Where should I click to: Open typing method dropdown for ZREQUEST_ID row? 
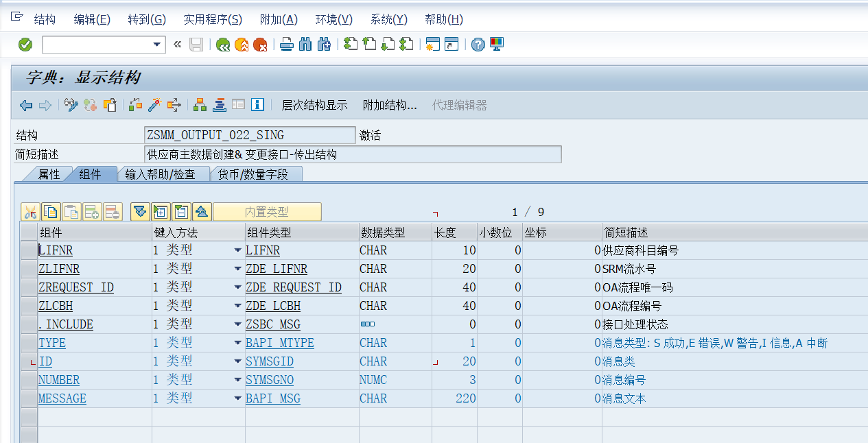pyautogui.click(x=237, y=288)
